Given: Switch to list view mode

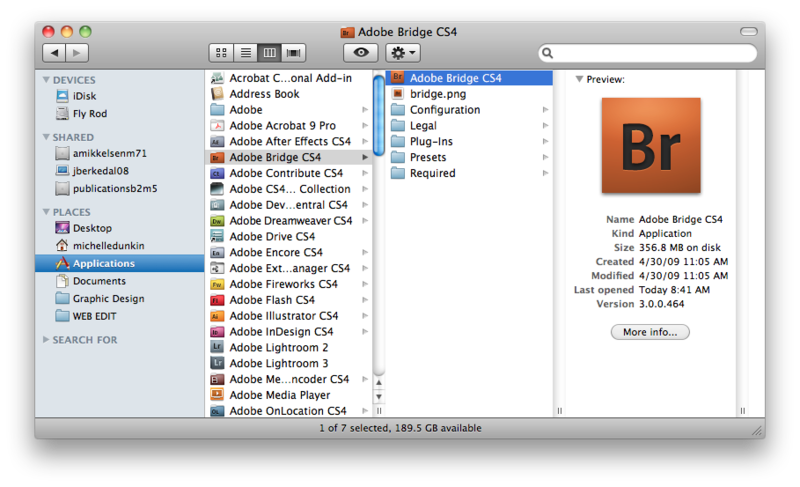Looking at the screenshot, I should pyautogui.click(x=245, y=52).
